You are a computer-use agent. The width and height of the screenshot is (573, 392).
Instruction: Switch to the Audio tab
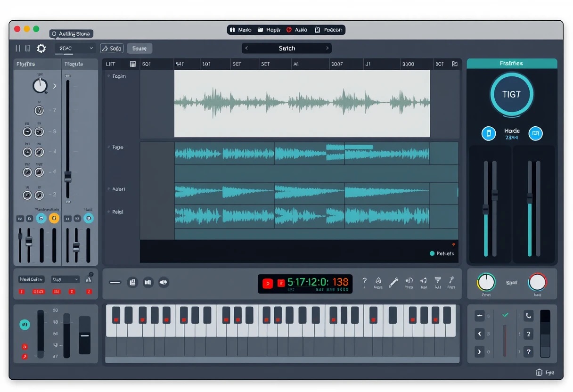click(x=297, y=30)
